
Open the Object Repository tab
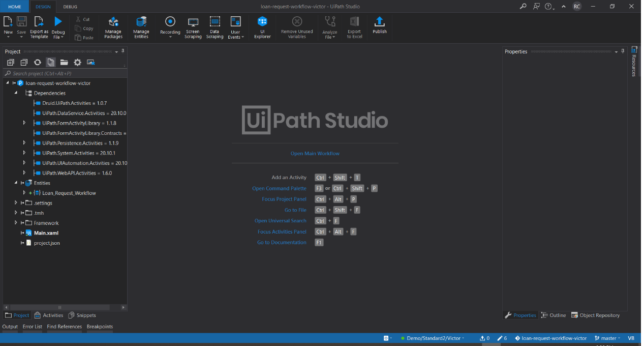click(x=595, y=315)
